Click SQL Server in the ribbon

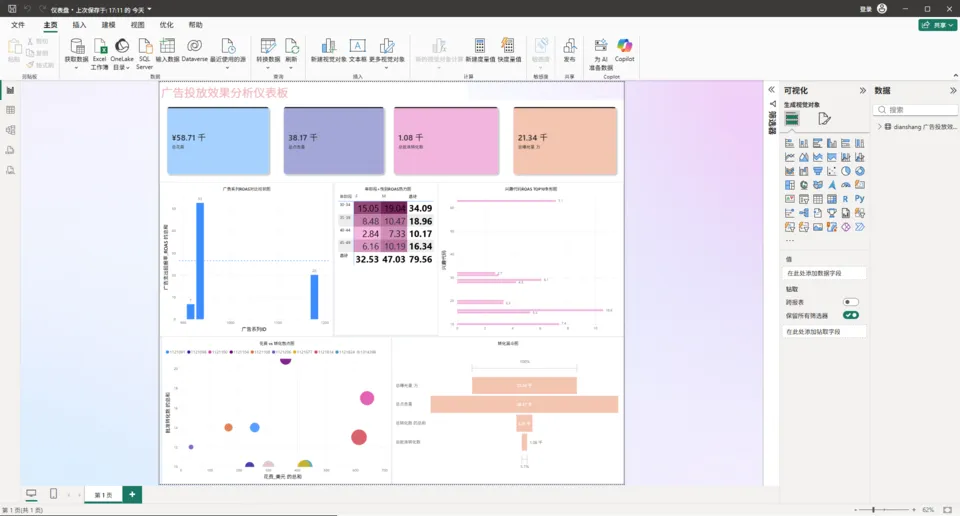[x=144, y=54]
